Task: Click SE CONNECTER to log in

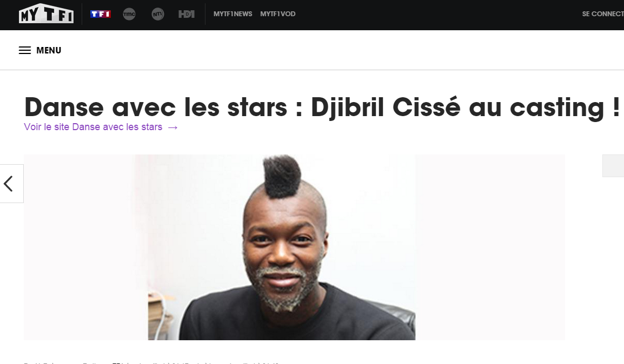Action: click(602, 14)
